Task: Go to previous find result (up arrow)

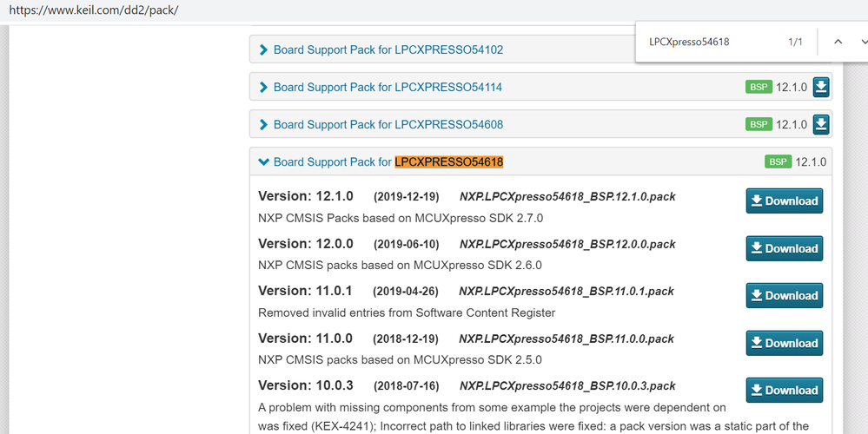Action: tap(838, 42)
